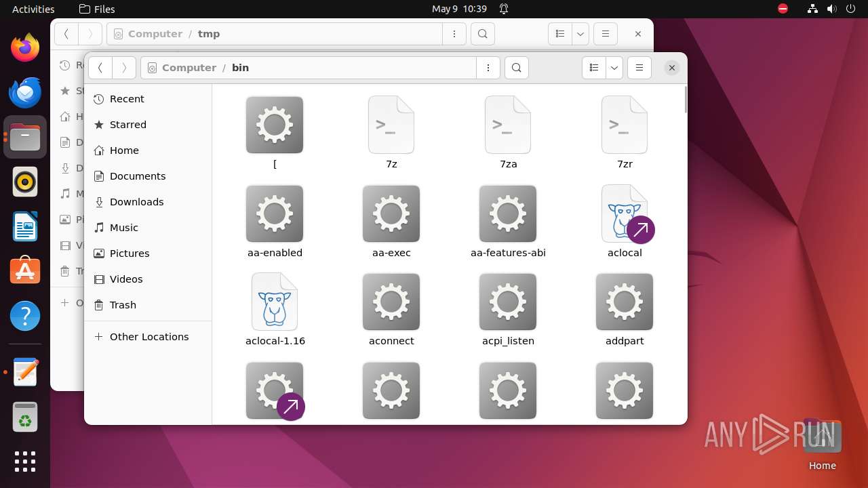Screen dimensions: 868x488
Task: Open Other Locations in sidebar
Action: point(148,337)
